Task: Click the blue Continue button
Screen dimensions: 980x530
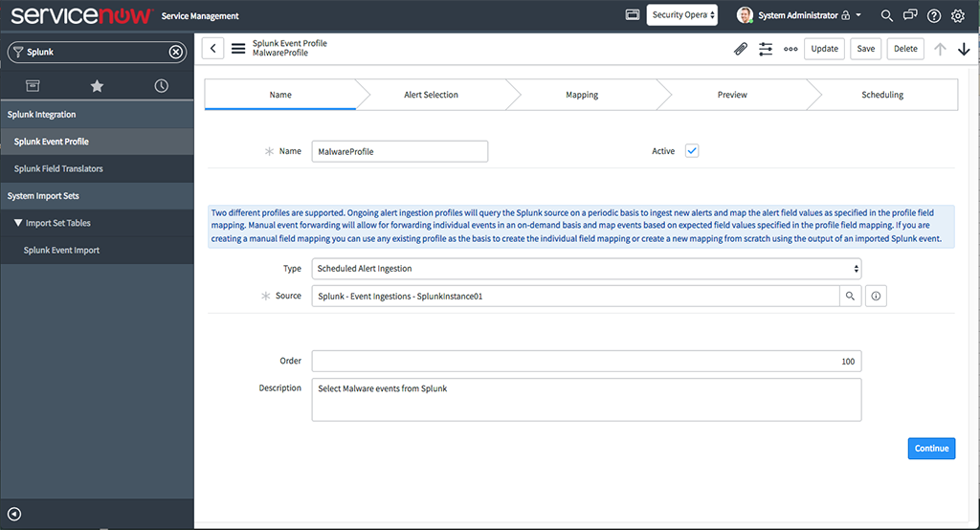Action: click(x=931, y=448)
